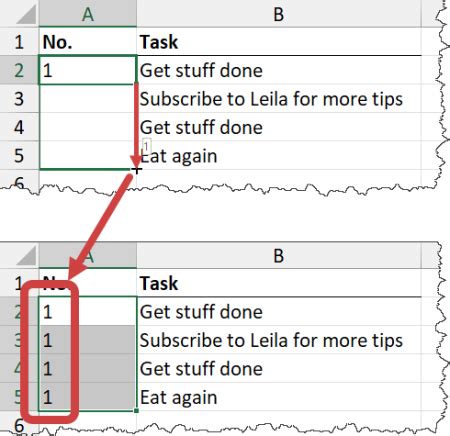Click 'Subscribe to Leila for more tips' in upper sheet

(271, 99)
